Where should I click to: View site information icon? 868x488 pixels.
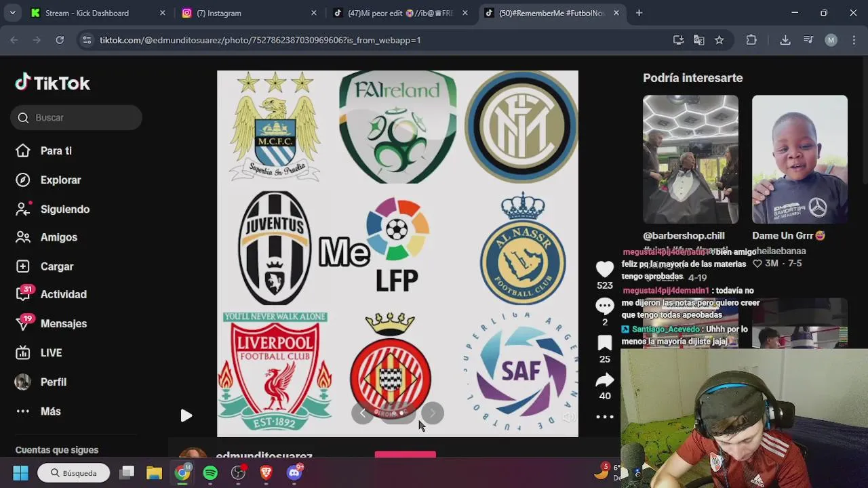click(x=86, y=40)
